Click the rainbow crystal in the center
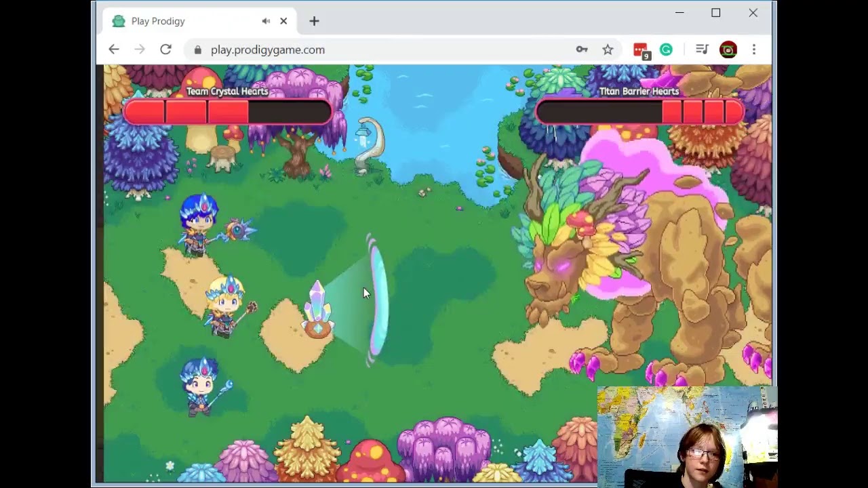 pos(317,310)
